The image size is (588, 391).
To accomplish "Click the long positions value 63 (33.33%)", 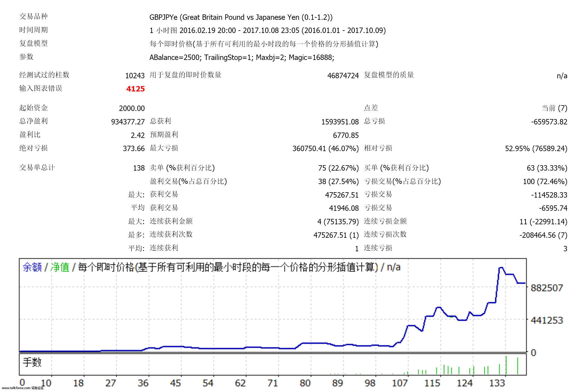I will pos(547,168).
